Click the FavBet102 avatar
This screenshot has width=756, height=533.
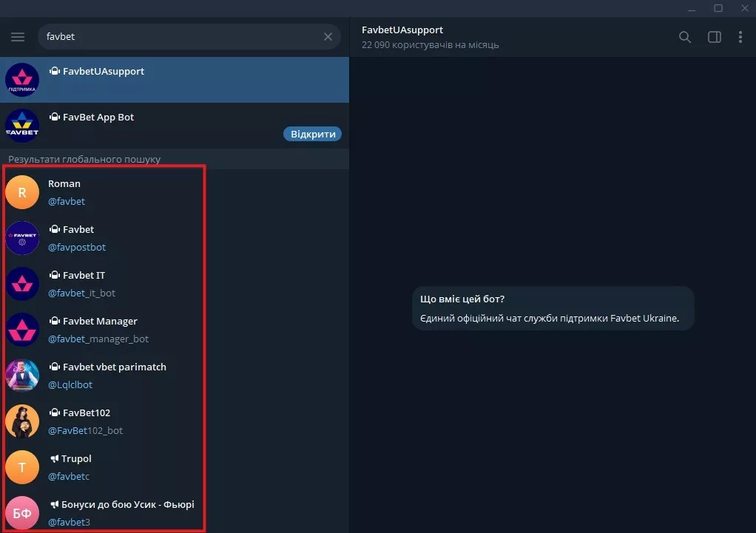click(22, 421)
